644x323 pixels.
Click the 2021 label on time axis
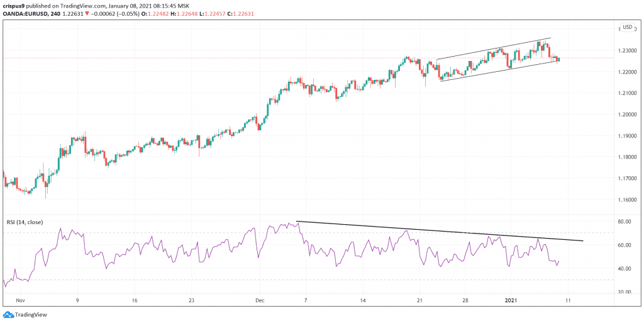coord(509,300)
